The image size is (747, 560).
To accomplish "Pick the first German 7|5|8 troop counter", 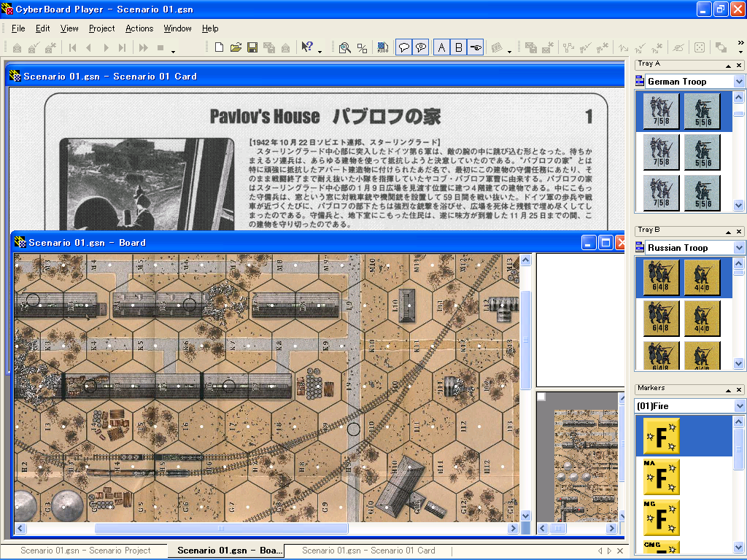I will tap(662, 111).
